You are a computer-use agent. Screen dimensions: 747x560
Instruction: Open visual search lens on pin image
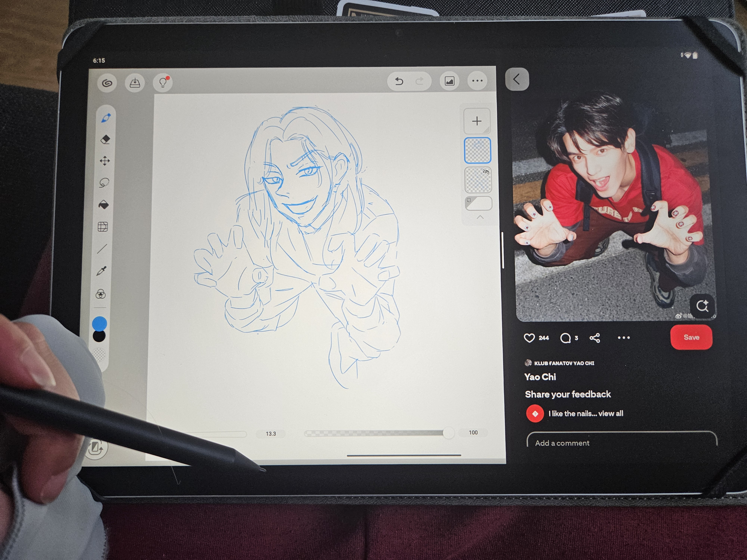coord(702,306)
